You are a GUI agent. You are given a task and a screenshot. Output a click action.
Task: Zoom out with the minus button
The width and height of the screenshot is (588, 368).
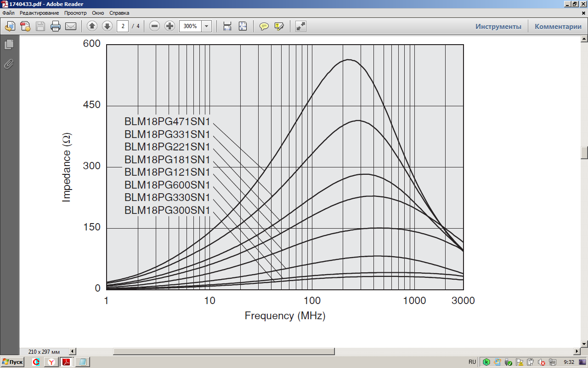coord(155,26)
